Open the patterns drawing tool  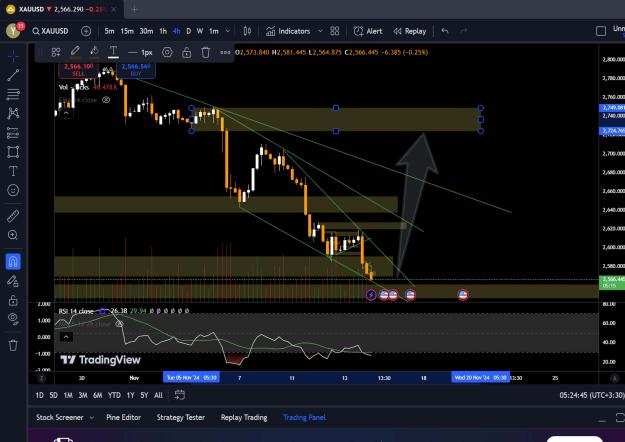(x=13, y=113)
